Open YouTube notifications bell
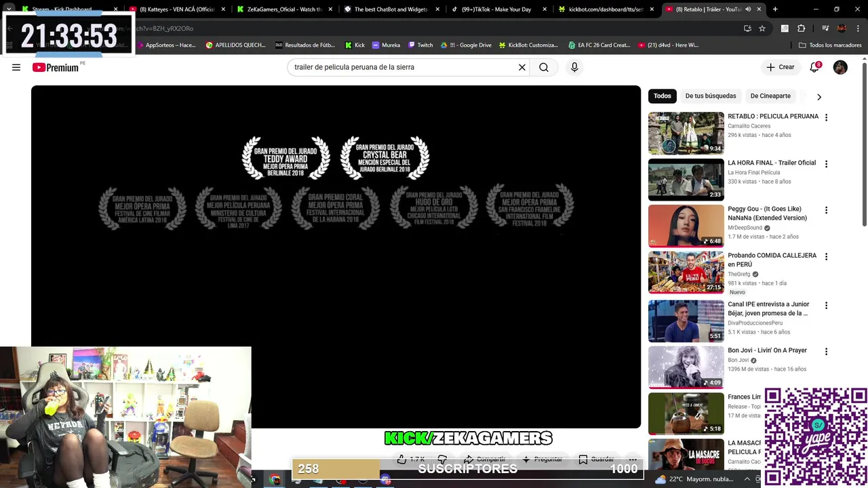Screen dimensions: 868x488 point(814,67)
